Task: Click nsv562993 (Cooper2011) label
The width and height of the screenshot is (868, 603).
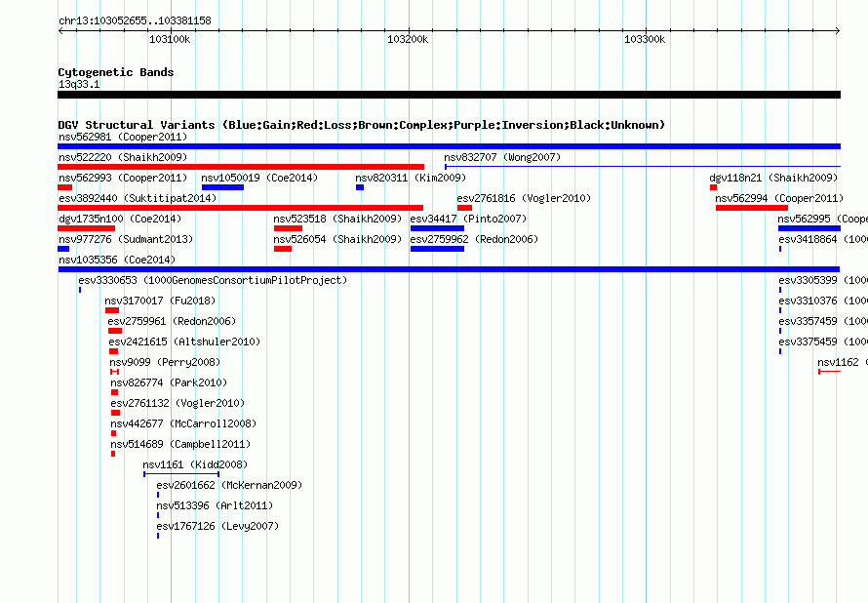Action: click(x=123, y=178)
